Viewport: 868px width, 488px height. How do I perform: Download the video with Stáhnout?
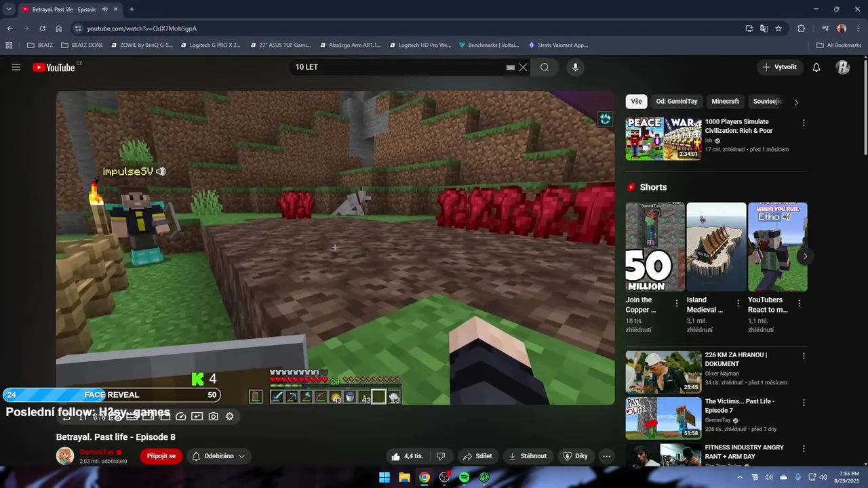point(528,456)
